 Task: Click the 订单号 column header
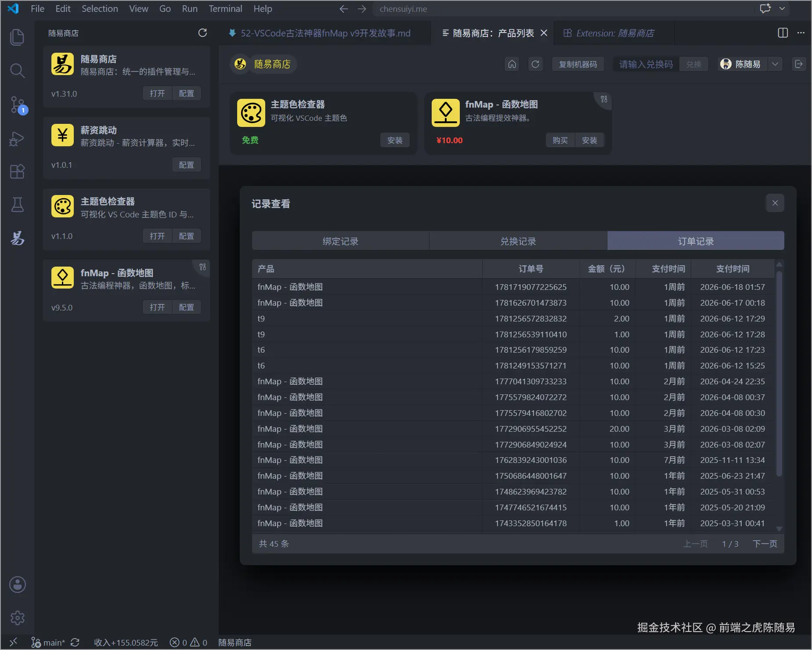(531, 268)
